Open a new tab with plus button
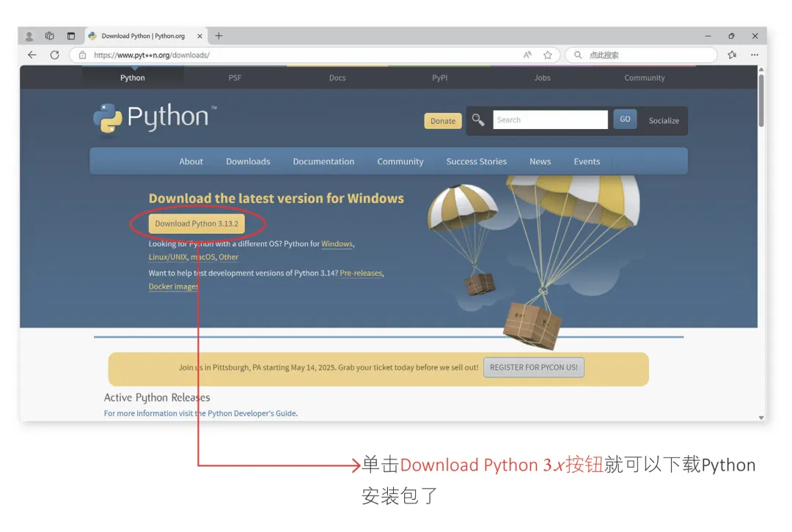This screenshot has height=532, width=792. point(219,36)
